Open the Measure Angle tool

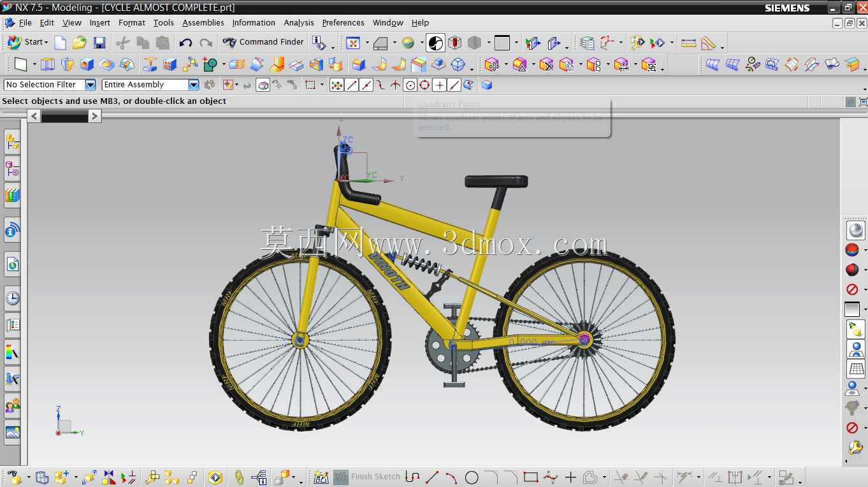point(708,43)
